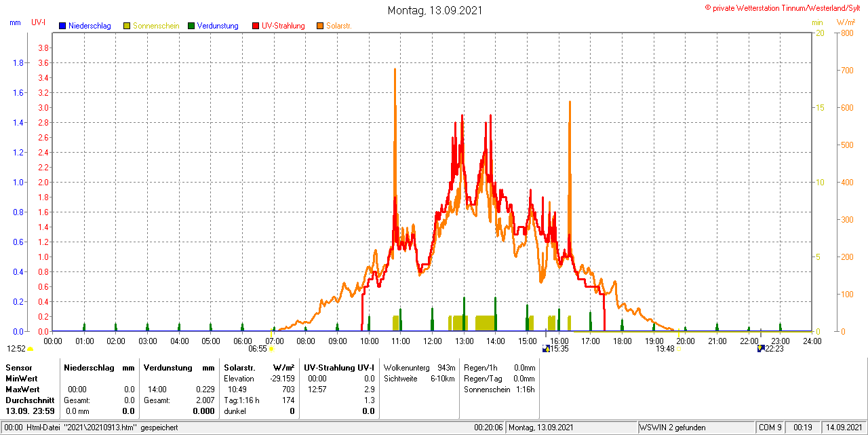Click the moon icon at 15:35
Screen dimensions: 868x435
547,349
